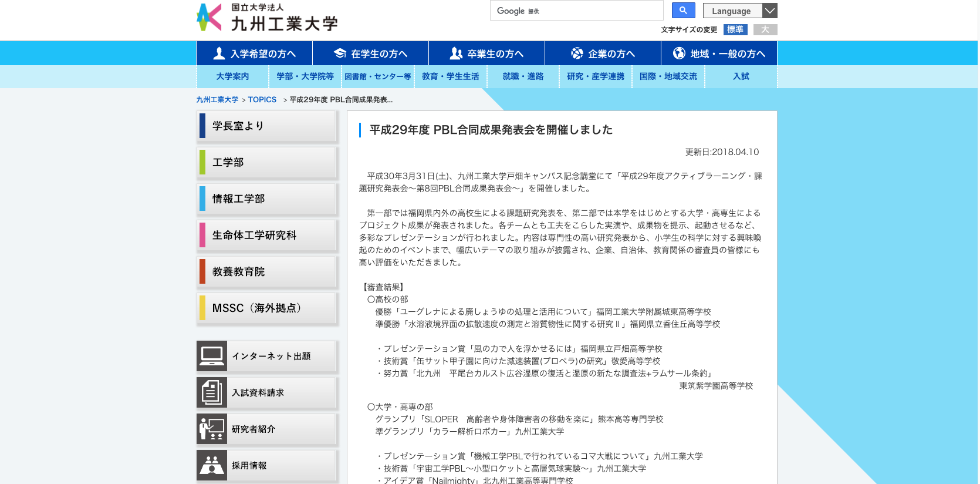980x484 pixels.
Task: Click the graduation cap icon beside 在学生の方へ
Action: click(340, 53)
